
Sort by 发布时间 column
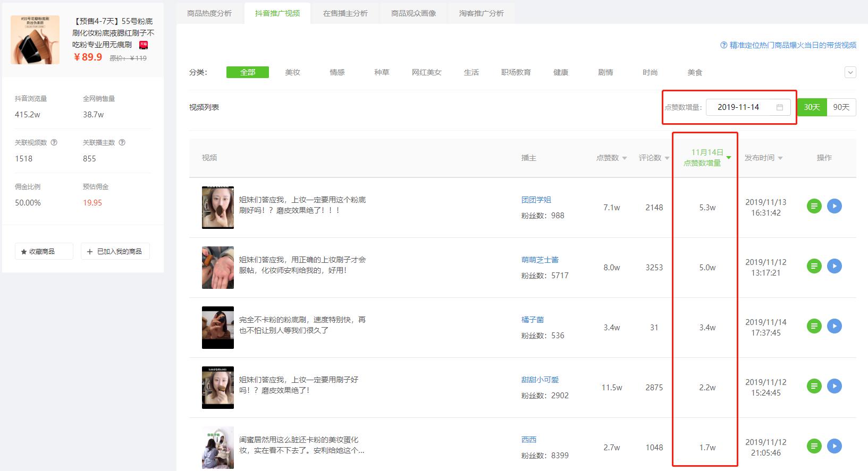[763, 158]
